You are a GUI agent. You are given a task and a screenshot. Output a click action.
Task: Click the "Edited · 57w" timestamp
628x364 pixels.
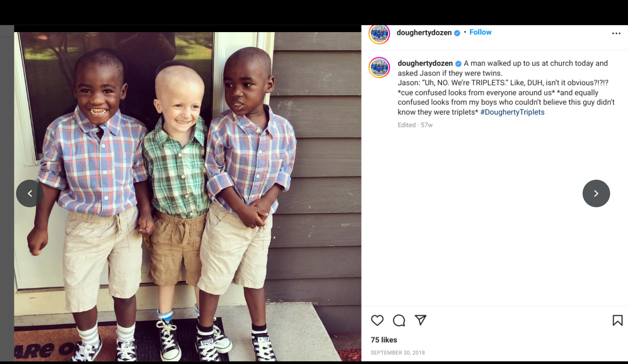pos(415,125)
